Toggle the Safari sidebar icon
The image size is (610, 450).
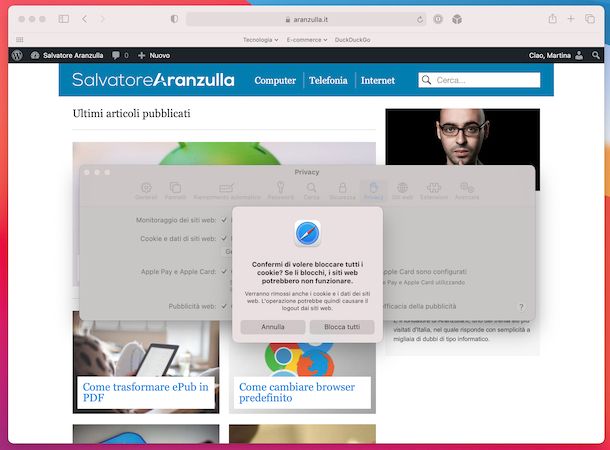click(64, 19)
